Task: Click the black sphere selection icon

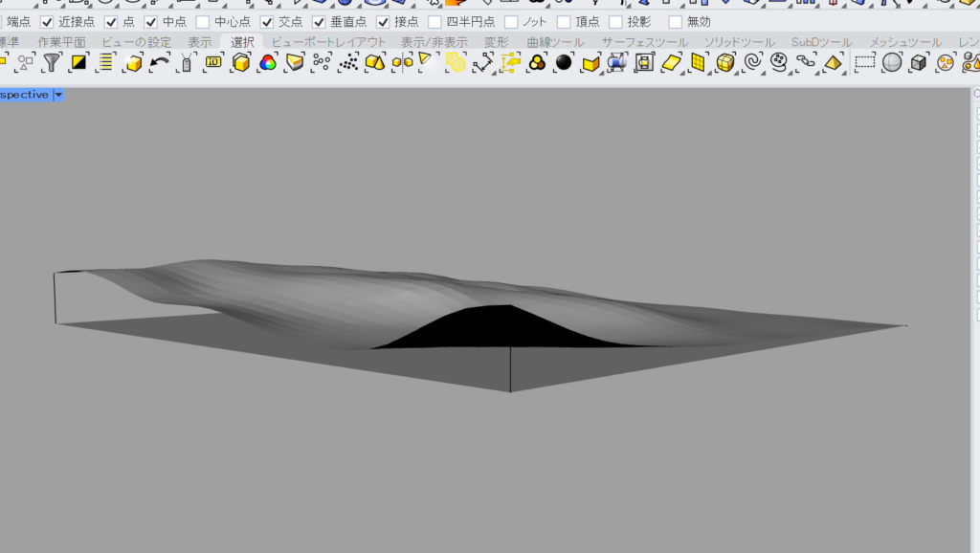Action: [564, 63]
